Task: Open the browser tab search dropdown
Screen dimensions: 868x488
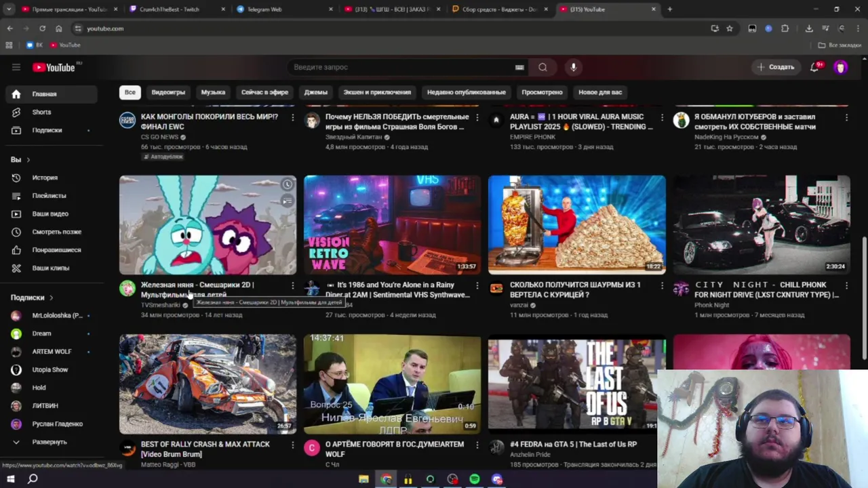Action: click(x=9, y=9)
